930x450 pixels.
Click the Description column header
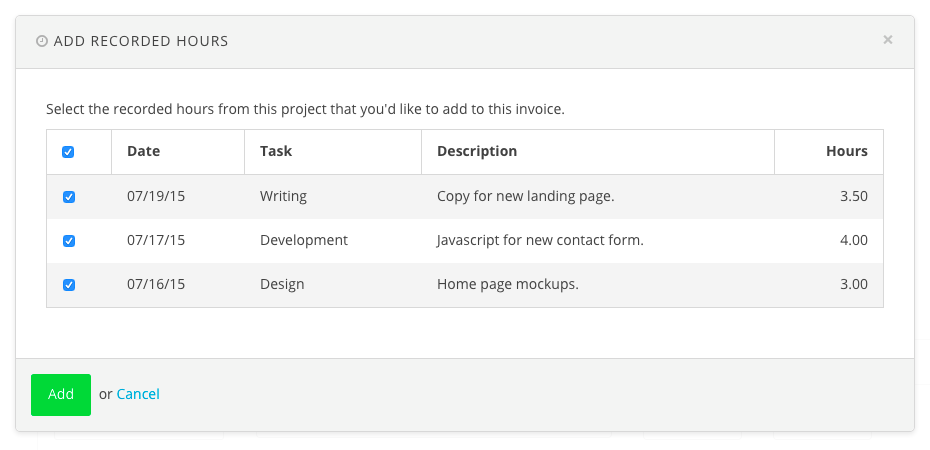tap(477, 151)
